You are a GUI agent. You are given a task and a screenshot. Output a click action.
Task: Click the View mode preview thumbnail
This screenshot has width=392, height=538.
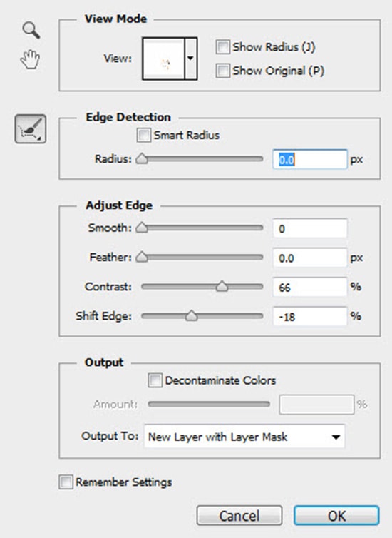[x=163, y=59]
